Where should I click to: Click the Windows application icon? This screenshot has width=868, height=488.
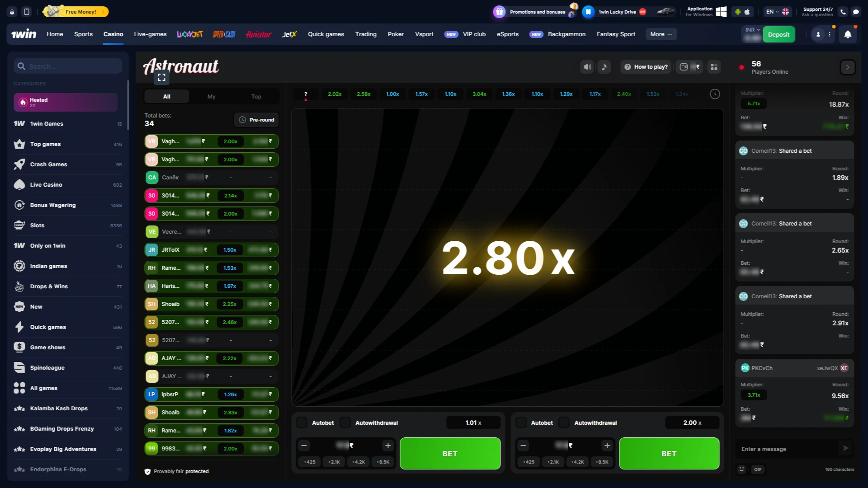tap(721, 12)
